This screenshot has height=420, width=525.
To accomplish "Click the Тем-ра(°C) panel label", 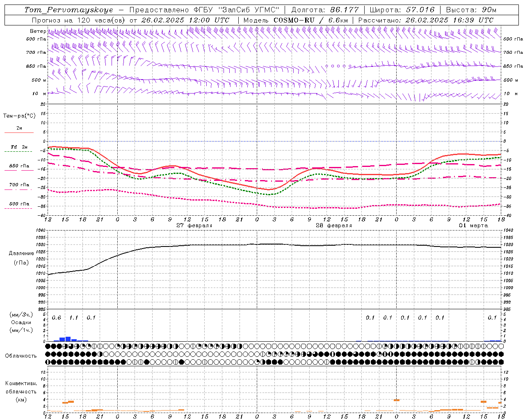I will click(x=19, y=116).
